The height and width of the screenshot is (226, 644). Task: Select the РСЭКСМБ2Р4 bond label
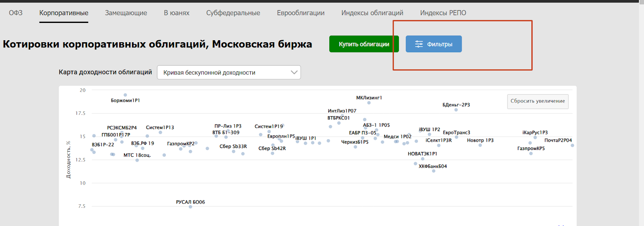(x=122, y=128)
